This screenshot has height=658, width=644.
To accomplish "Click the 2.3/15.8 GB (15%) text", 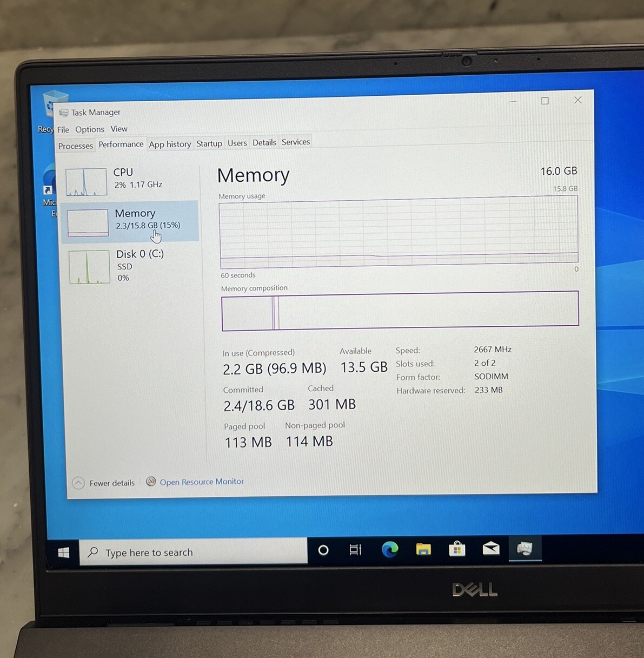I will 148,225.
